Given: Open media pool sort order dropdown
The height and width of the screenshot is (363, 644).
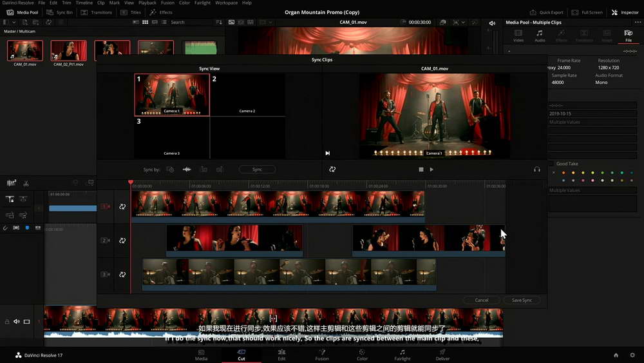Looking at the screenshot, I should click(x=219, y=22).
